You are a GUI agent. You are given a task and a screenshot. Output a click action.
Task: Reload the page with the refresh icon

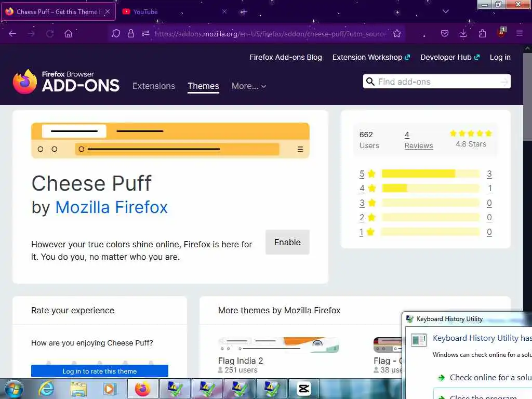(x=50, y=34)
